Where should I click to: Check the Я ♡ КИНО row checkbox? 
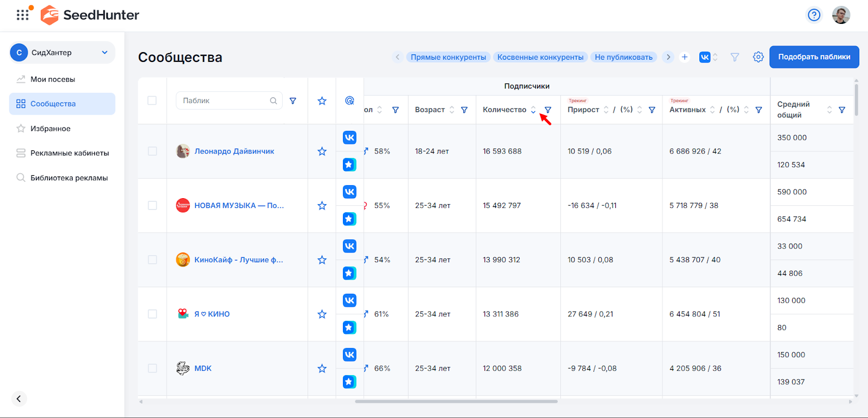point(152,314)
